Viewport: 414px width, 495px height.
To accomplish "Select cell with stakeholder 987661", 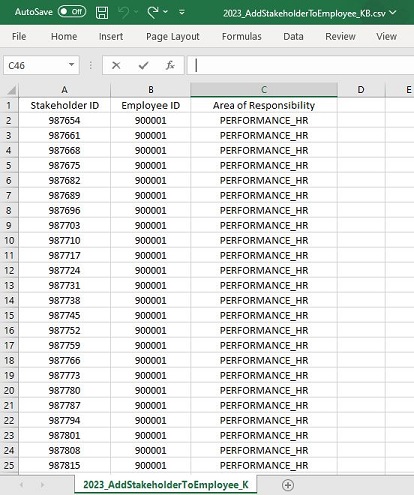I will [64, 135].
